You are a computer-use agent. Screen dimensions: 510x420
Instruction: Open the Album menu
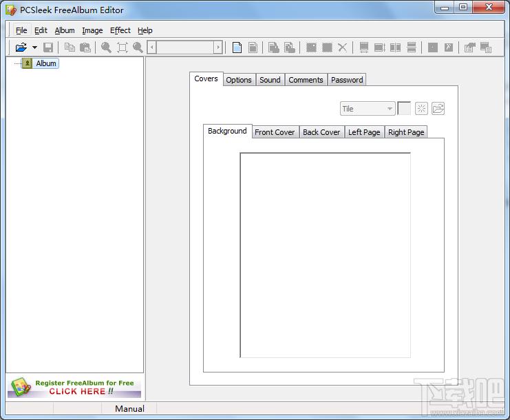65,30
